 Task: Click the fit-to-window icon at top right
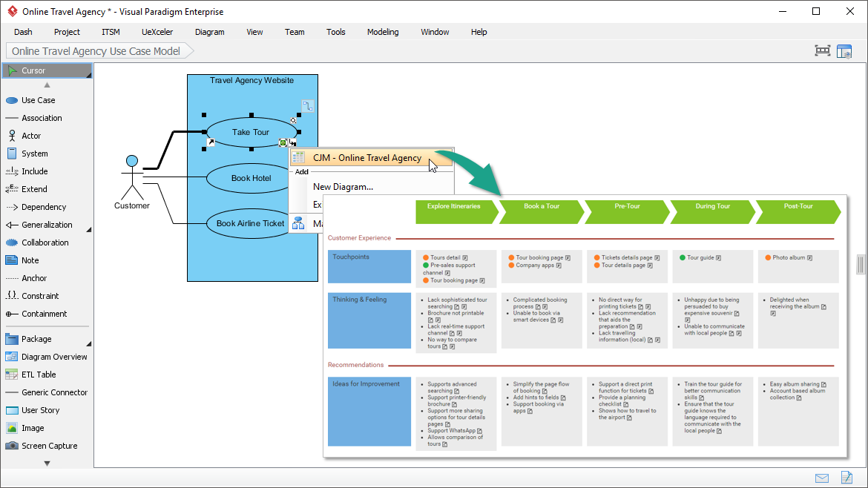(823, 51)
